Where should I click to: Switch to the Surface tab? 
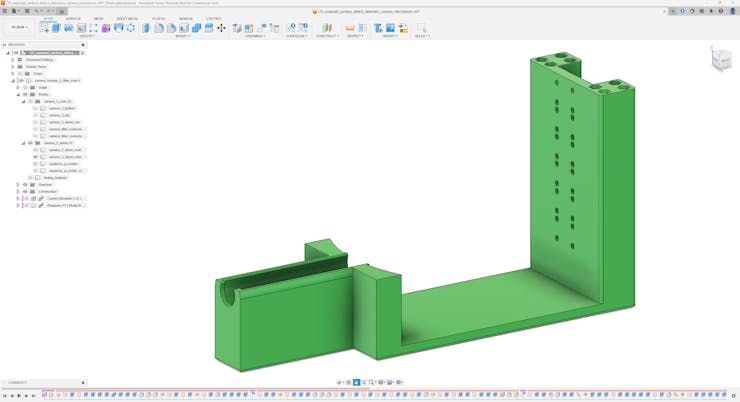pyautogui.click(x=73, y=18)
